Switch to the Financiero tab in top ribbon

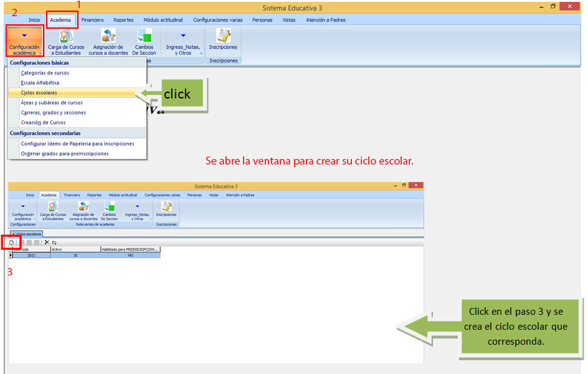92,20
